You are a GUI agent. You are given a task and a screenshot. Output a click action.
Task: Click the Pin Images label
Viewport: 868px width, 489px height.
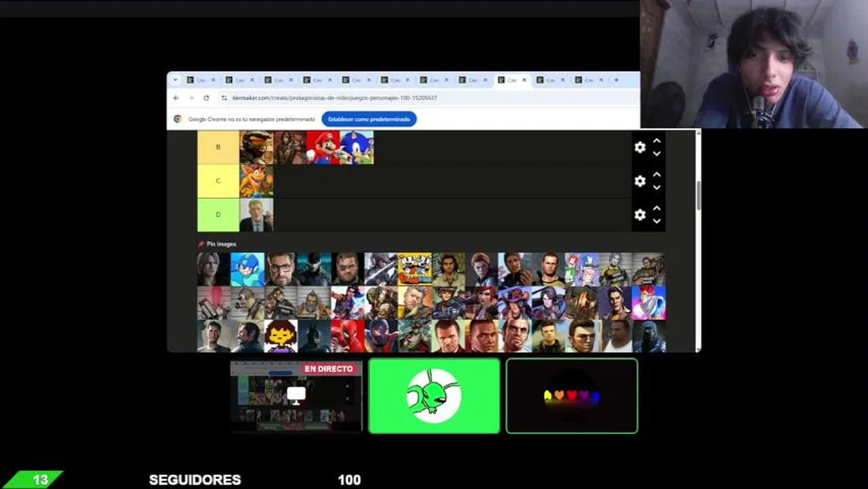(x=221, y=244)
